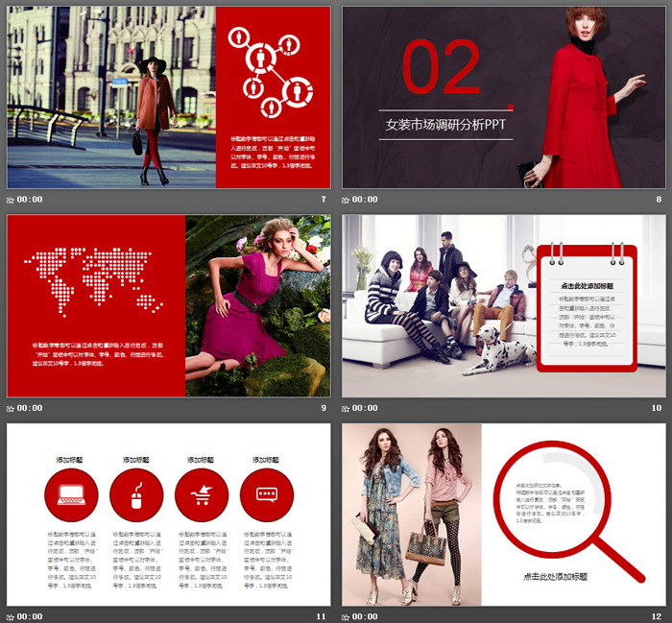Click the transition star icon under slide 10
This screenshot has height=623, width=672.
(x=347, y=408)
